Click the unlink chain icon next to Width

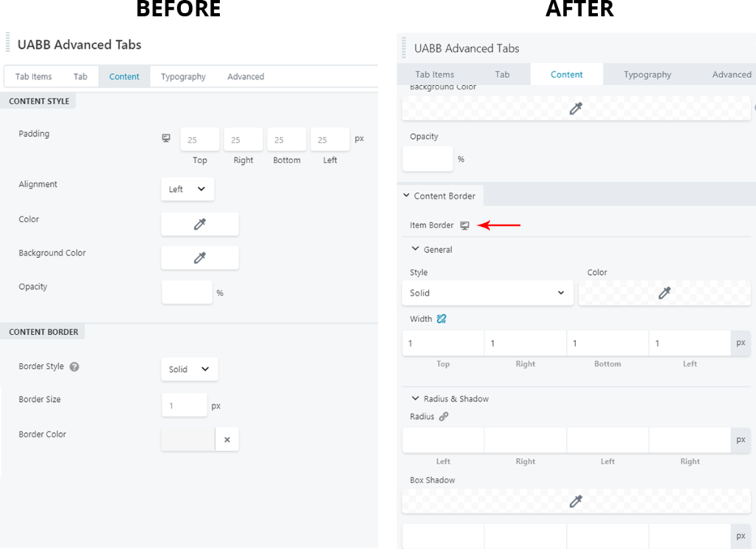pyautogui.click(x=443, y=318)
